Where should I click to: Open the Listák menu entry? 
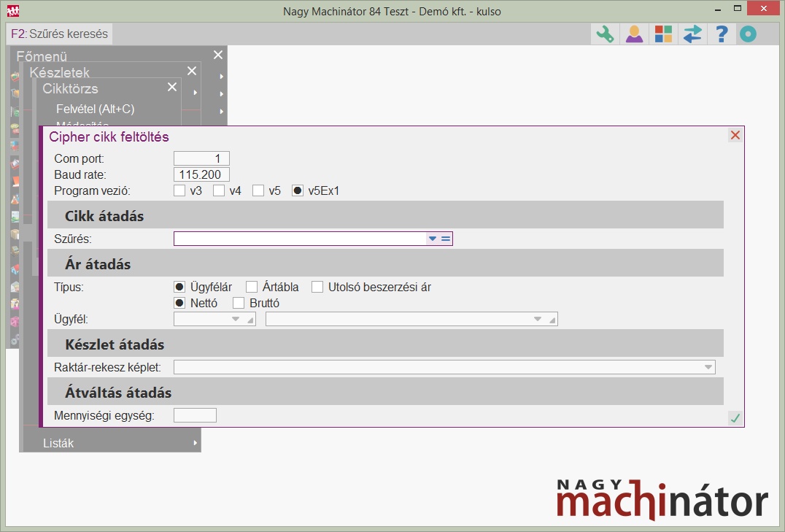58,443
